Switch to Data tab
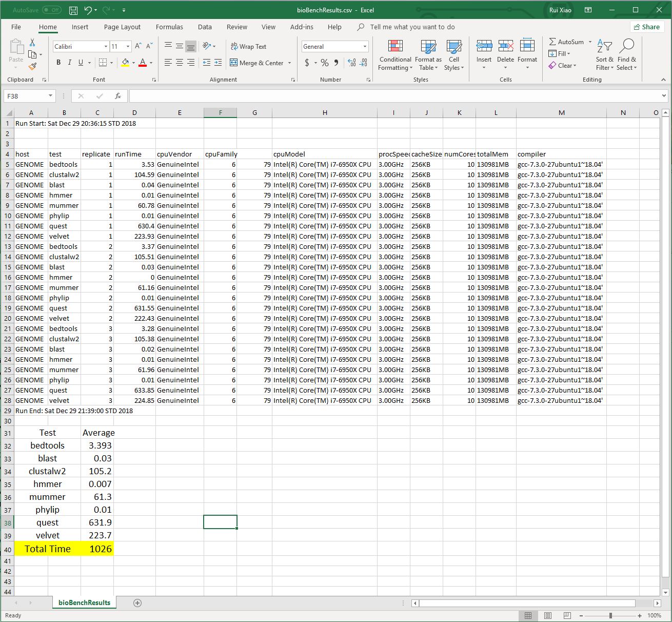This screenshot has width=672, height=622. point(205,27)
